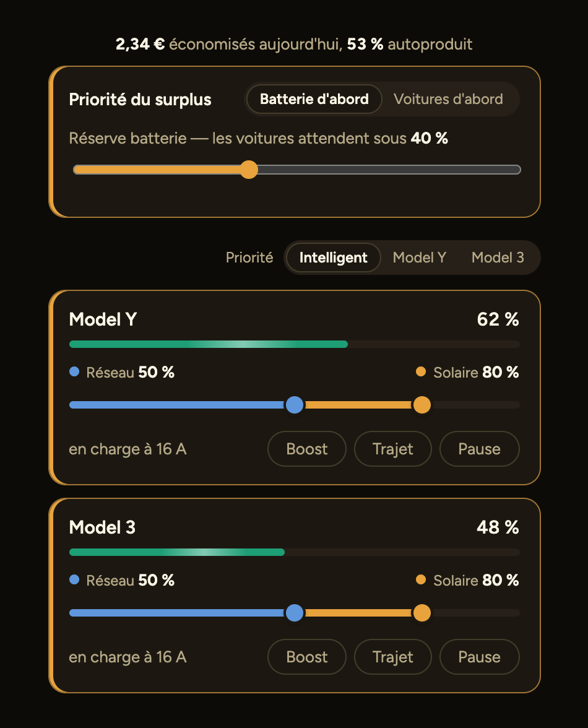Set charging priority to Model Y

point(419,258)
